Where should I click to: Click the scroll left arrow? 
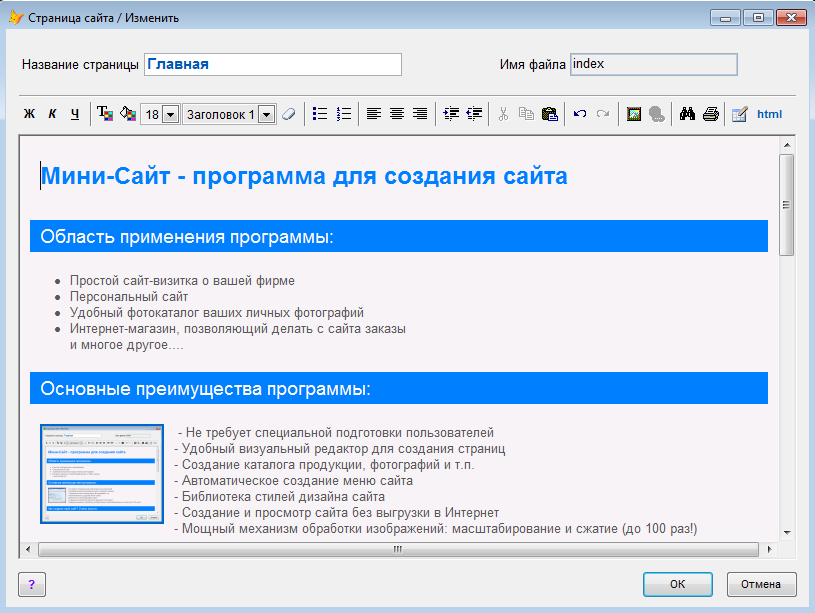coord(28,549)
